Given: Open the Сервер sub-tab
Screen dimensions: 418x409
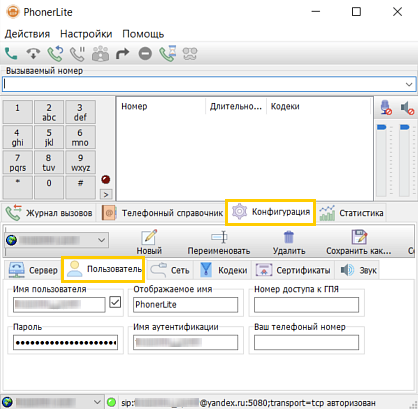Looking at the screenshot, I should coord(33,270).
